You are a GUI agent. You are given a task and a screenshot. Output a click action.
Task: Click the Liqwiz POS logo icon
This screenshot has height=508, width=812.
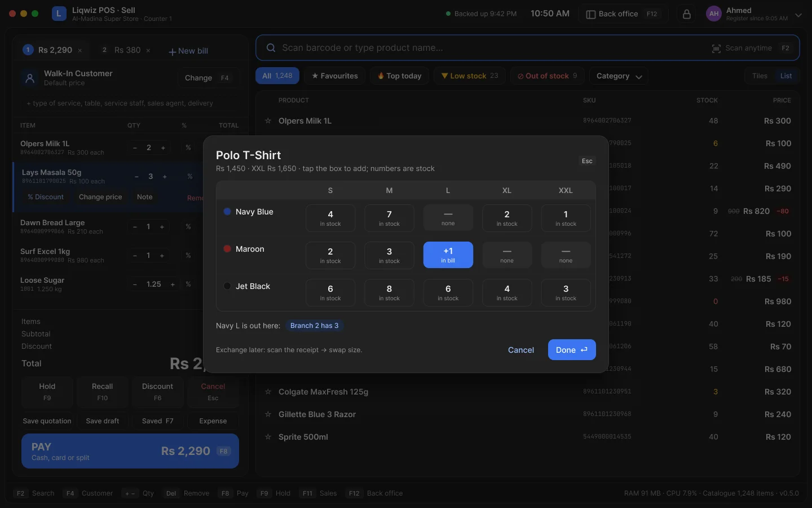59,14
